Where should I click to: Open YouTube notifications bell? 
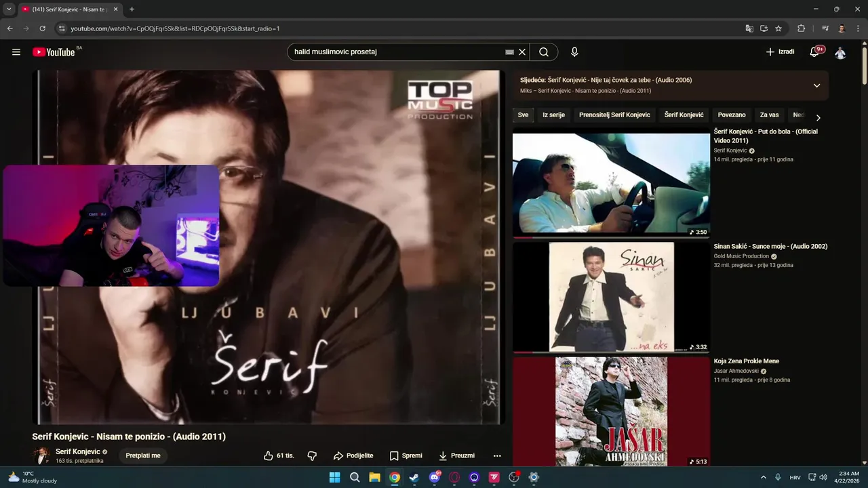click(814, 52)
